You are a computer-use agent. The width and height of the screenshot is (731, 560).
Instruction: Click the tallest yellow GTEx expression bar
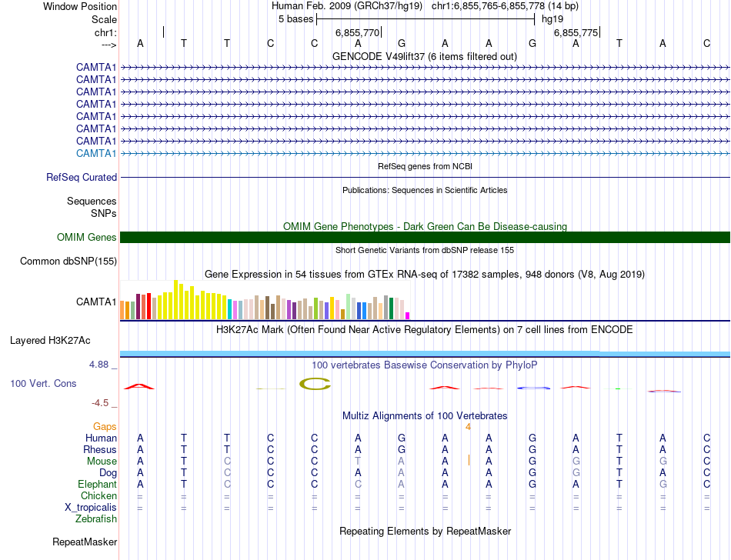coord(176,300)
